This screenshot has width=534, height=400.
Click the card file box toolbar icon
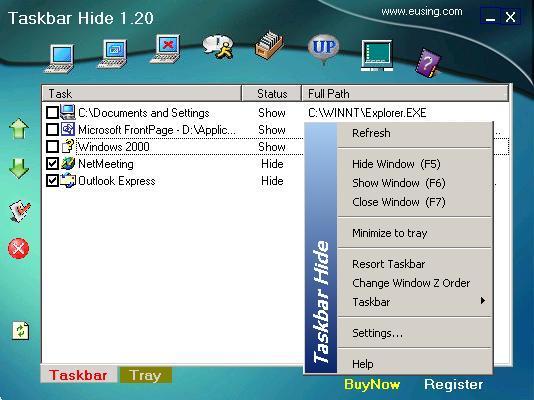(x=269, y=45)
